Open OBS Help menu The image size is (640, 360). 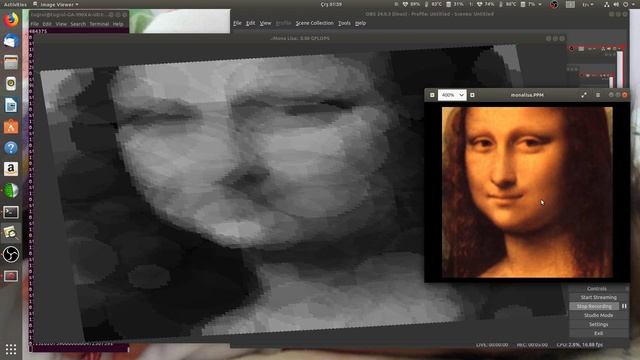pos(360,23)
